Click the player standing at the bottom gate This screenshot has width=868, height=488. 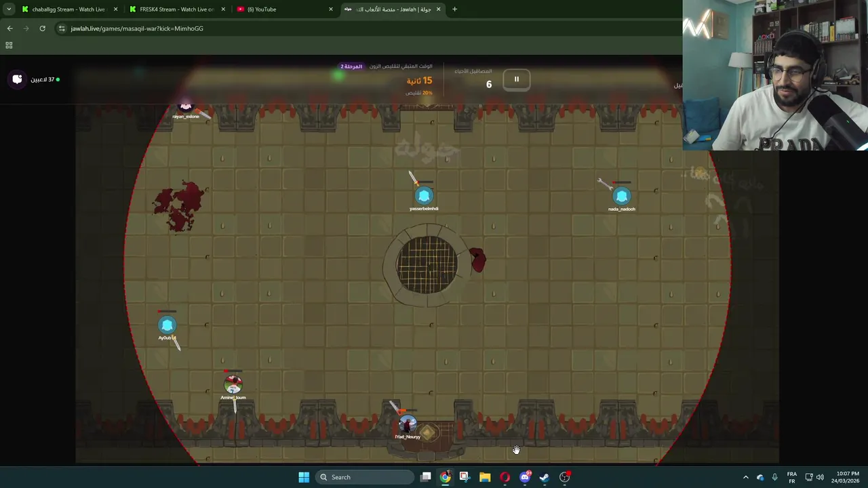pos(408,424)
